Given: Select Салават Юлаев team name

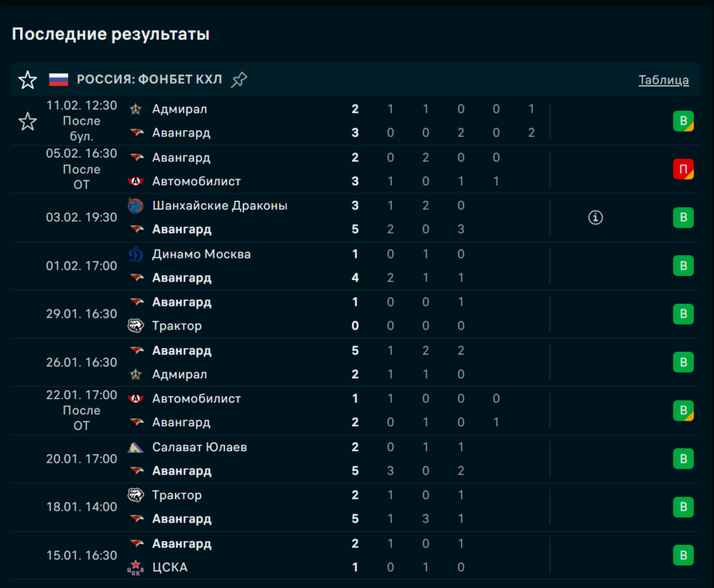Looking at the screenshot, I should pyautogui.click(x=199, y=447).
